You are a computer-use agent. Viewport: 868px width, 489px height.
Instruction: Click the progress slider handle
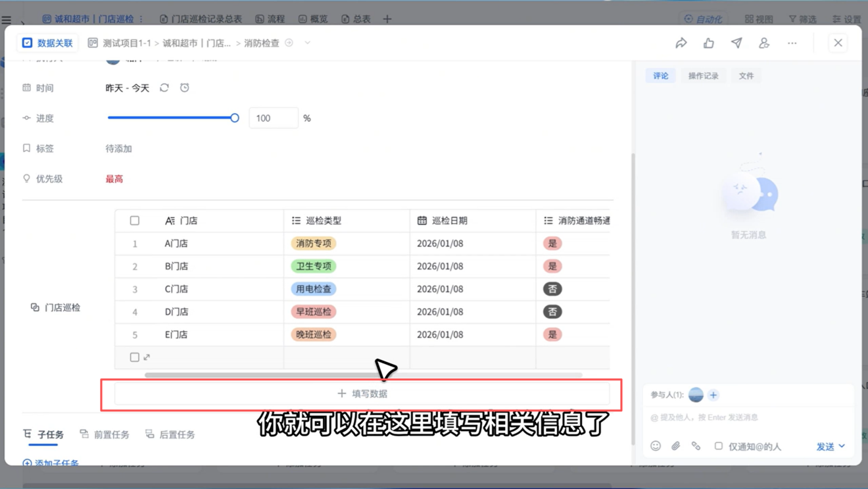pos(235,118)
